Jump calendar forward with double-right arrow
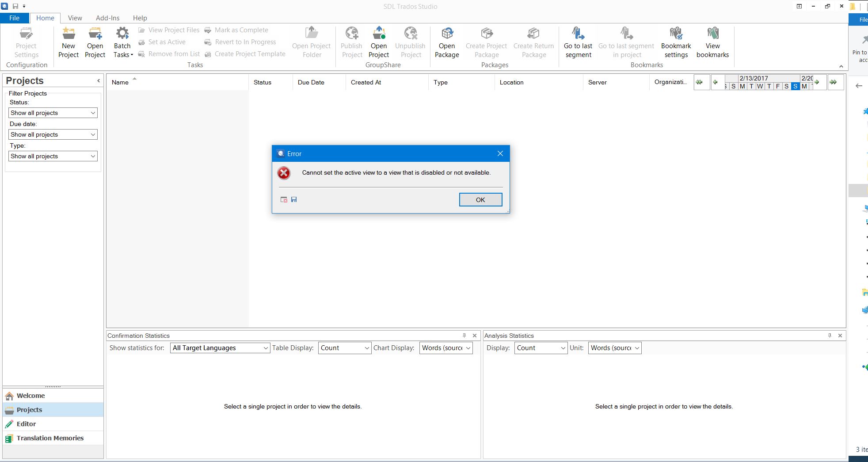 click(x=835, y=82)
